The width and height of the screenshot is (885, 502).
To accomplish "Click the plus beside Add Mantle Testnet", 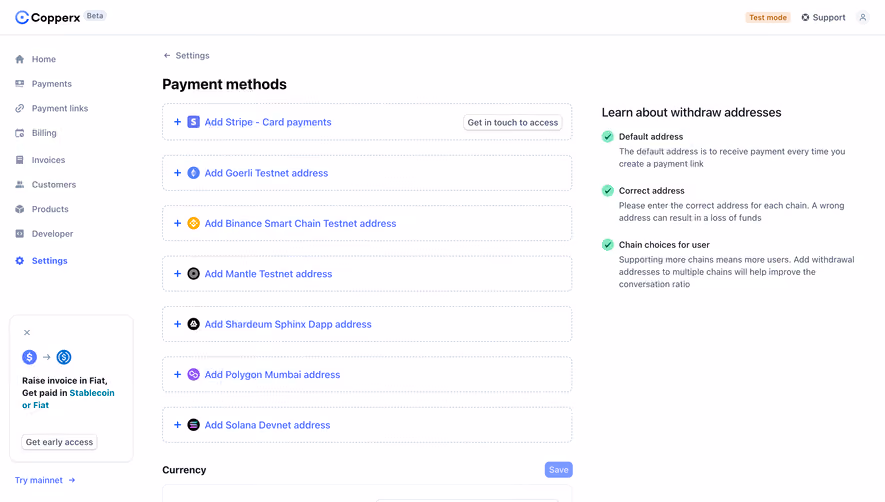I will click(x=177, y=274).
